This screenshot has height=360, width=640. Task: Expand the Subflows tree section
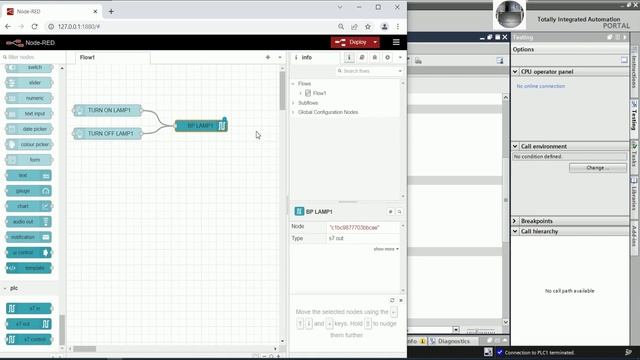coord(293,103)
